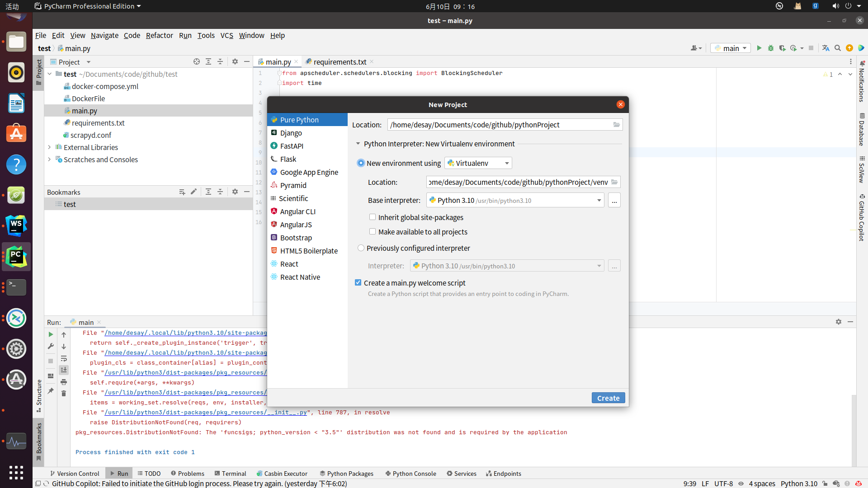Run the main script with the play icon
The image size is (868, 488).
[759, 48]
